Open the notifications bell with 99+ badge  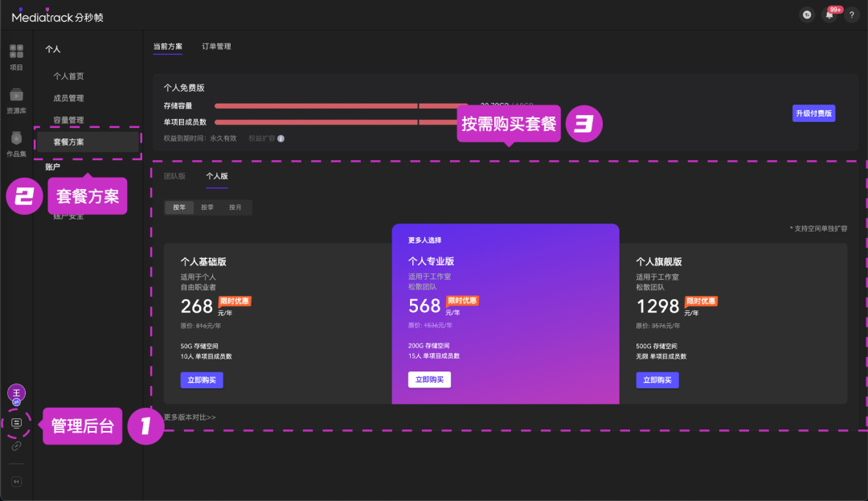pyautogui.click(x=829, y=15)
